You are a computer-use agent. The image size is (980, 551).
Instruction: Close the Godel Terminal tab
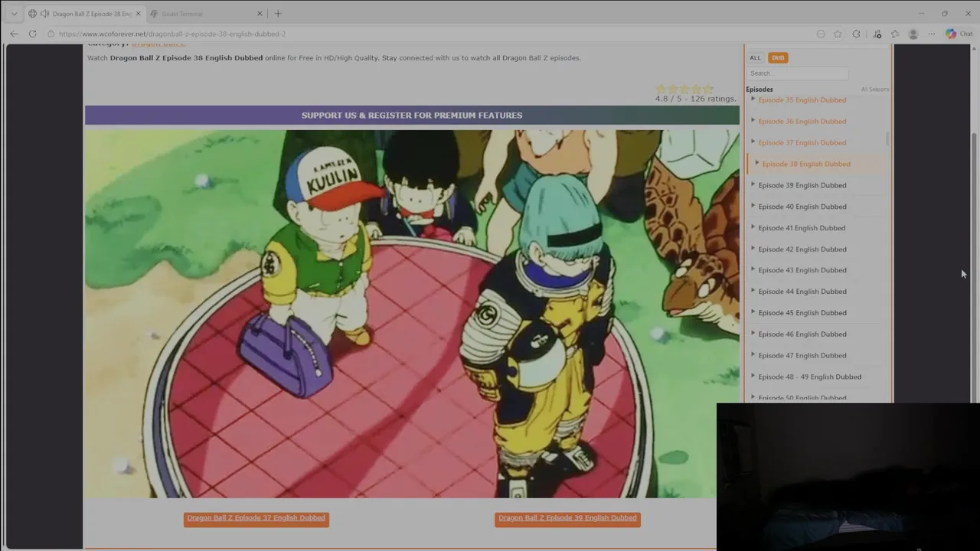point(260,14)
